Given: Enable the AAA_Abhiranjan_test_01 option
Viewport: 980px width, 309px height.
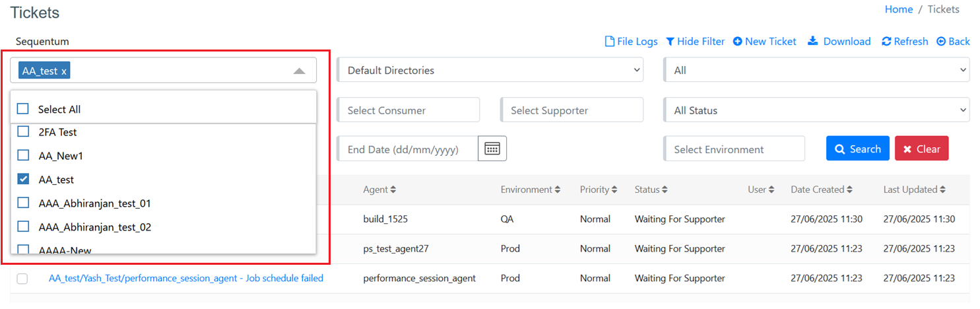Looking at the screenshot, I should [x=23, y=203].
